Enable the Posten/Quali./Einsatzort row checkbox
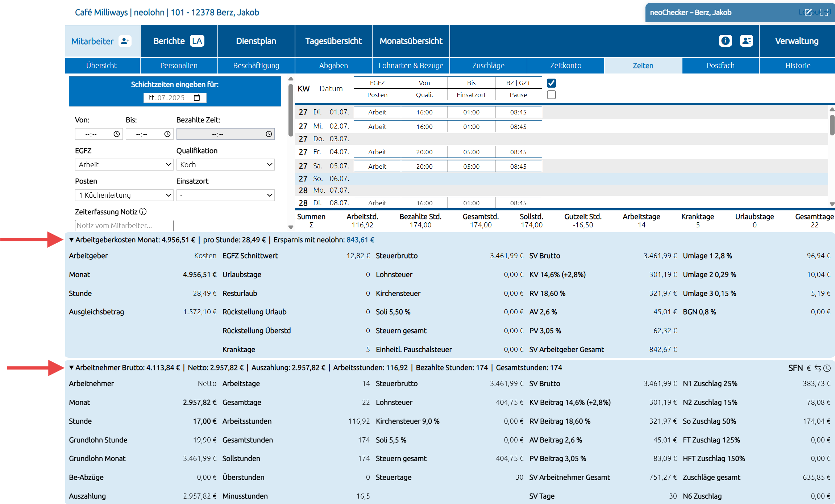Viewport: 835px width, 504px height. click(x=551, y=95)
